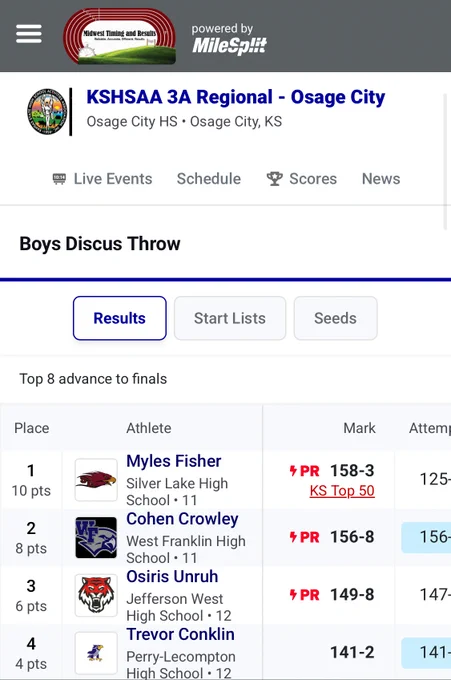Open Scores trophy icon
Viewport: 451px width, 680px height.
tap(275, 179)
